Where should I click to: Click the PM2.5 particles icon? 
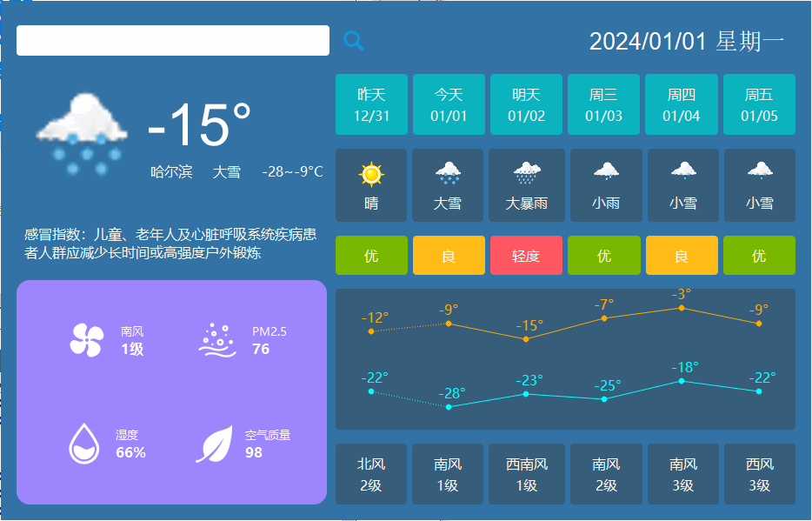tap(216, 340)
